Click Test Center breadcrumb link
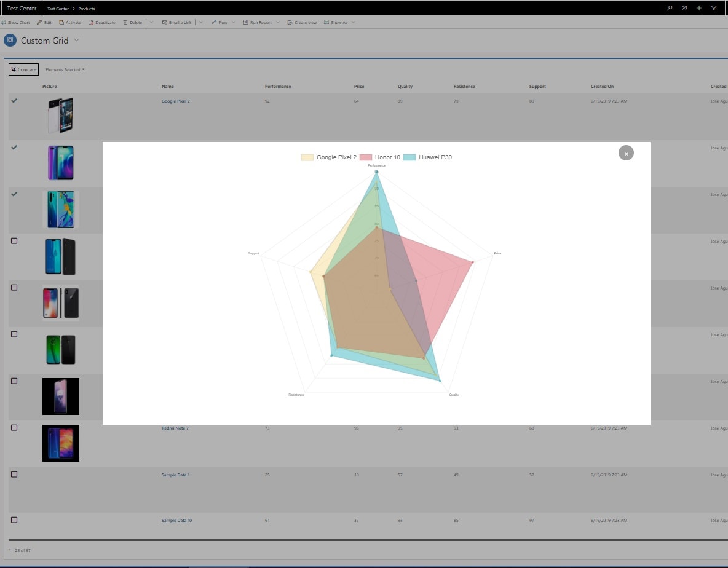This screenshot has width=728, height=568. click(58, 9)
